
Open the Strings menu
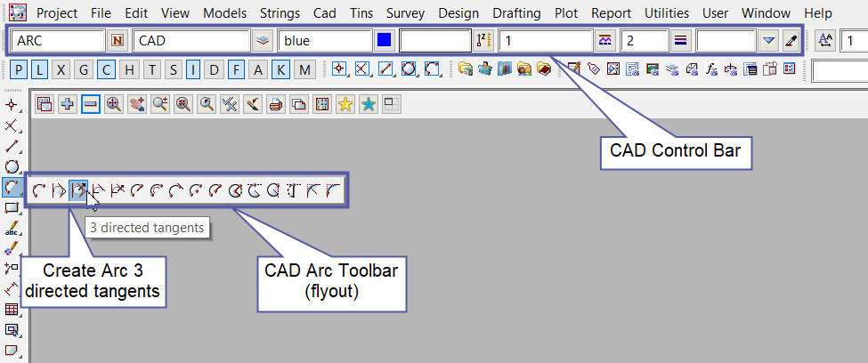pos(280,13)
